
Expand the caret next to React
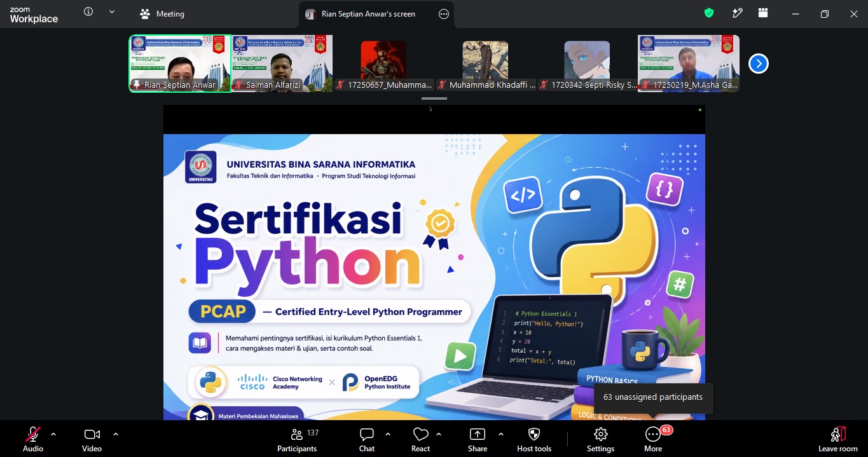click(439, 434)
